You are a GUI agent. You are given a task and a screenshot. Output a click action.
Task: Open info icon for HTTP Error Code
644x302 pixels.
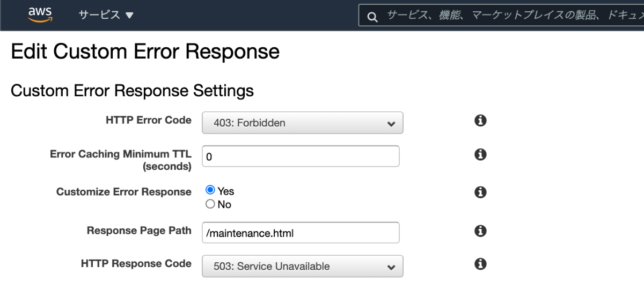click(481, 120)
